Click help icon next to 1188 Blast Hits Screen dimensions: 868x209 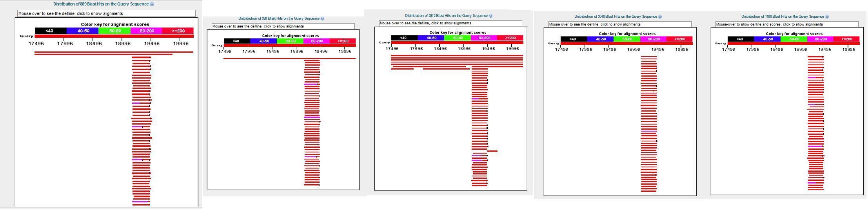827,16
